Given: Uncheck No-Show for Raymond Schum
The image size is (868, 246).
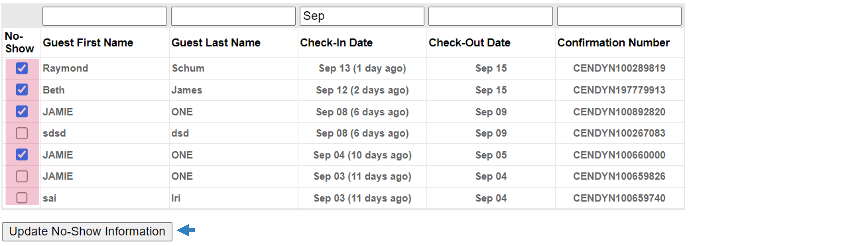Looking at the screenshot, I should coord(22,68).
